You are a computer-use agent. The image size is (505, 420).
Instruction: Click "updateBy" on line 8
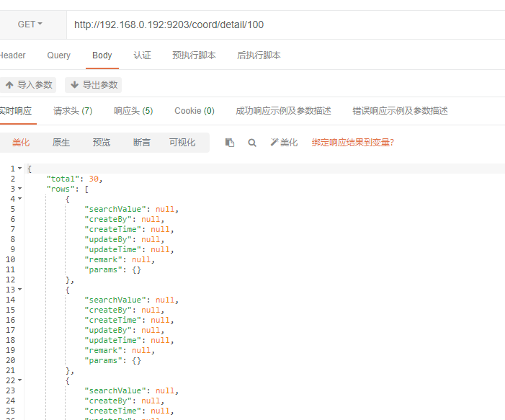(x=108, y=239)
